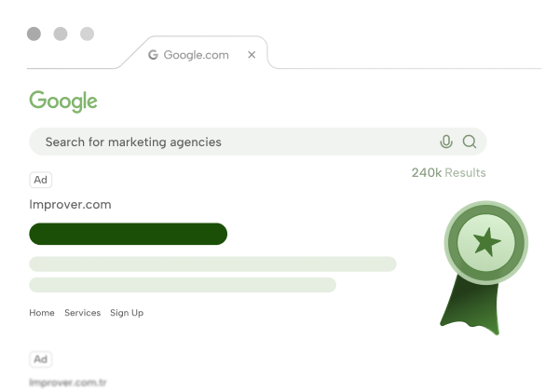Image resolution: width=559 pixels, height=392 pixels.
Task: Click the Ad badge above Improver.com
Action: [x=41, y=180]
